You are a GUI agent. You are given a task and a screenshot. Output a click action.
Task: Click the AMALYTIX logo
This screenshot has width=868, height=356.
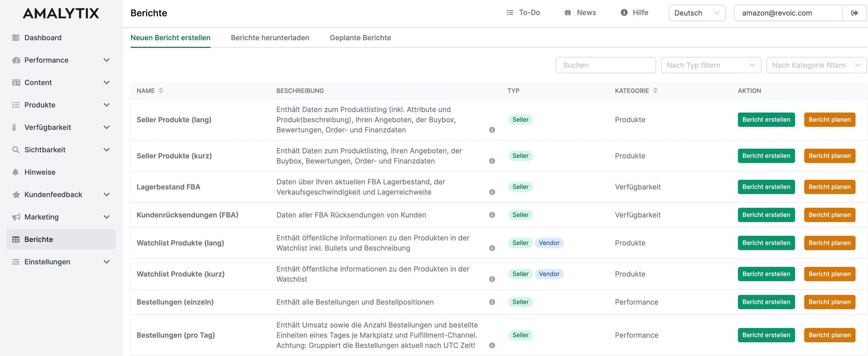(61, 13)
